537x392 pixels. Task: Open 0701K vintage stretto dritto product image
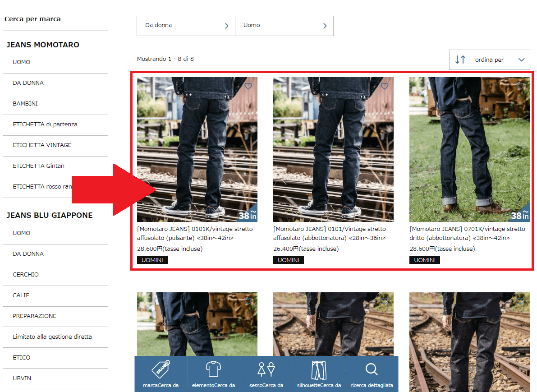[x=469, y=149]
